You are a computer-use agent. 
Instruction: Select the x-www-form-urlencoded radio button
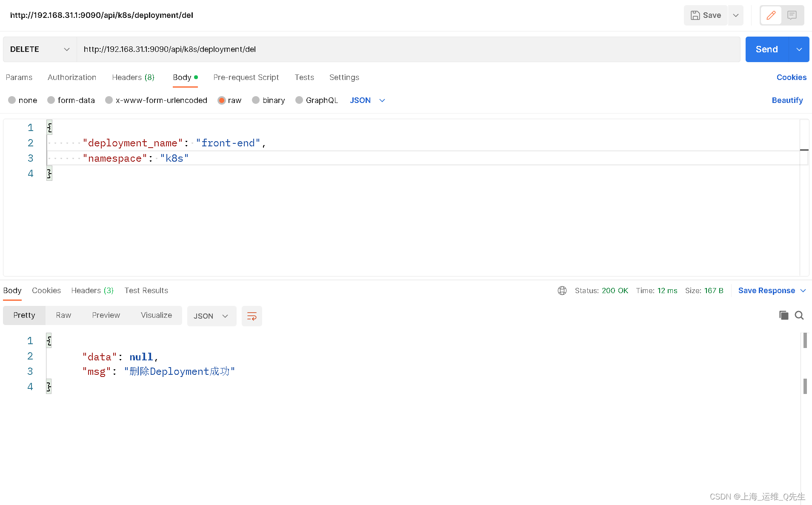tap(109, 100)
